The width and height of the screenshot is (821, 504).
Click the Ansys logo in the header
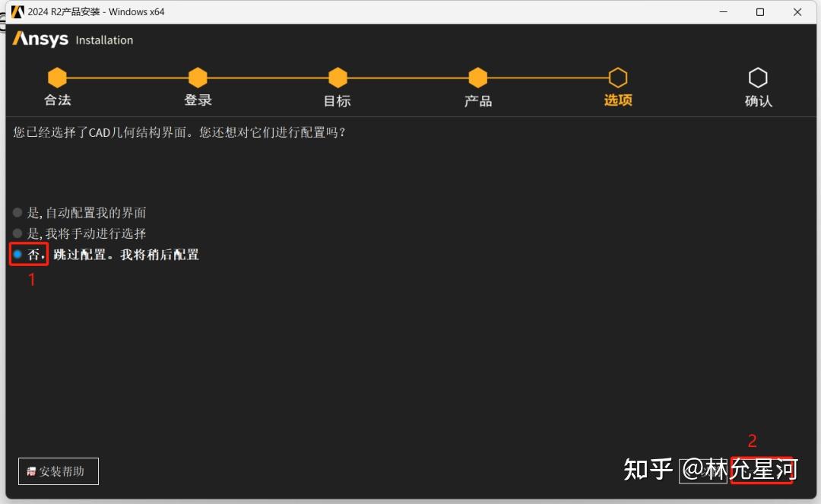39,40
